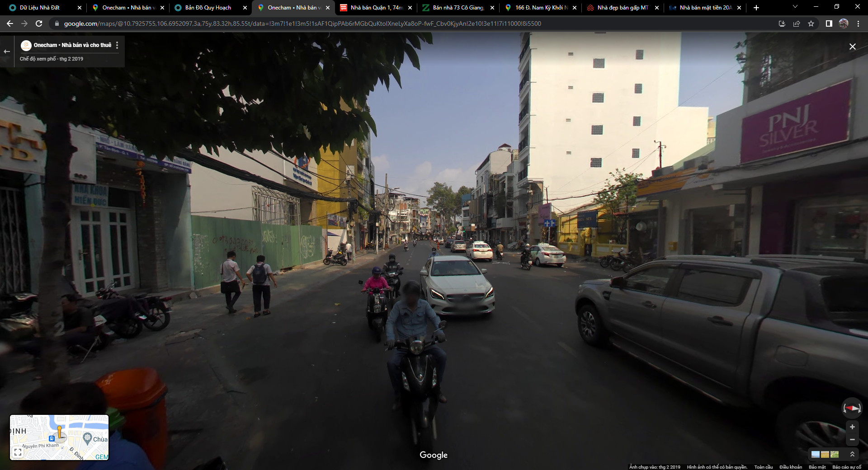Share this page from address bar

(x=797, y=23)
